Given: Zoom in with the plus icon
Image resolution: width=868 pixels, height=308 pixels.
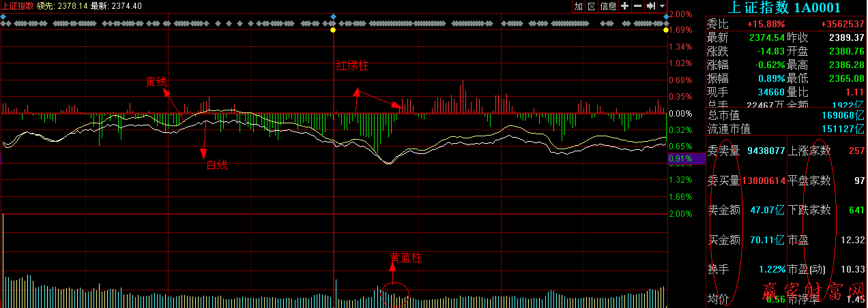Looking at the screenshot, I should click(x=624, y=6).
